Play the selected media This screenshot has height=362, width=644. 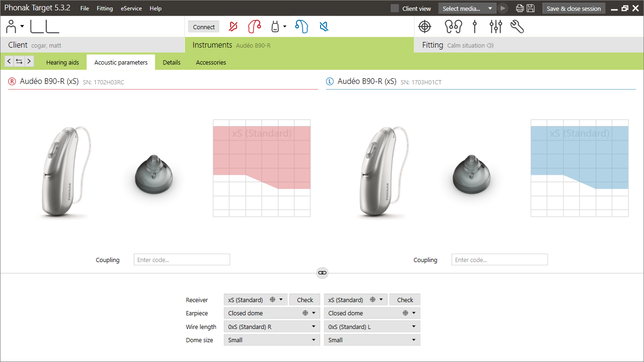(x=503, y=8)
